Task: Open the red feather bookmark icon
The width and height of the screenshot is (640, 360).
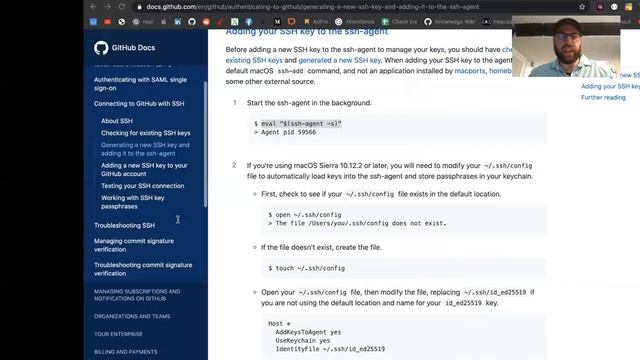Action: tap(220, 22)
